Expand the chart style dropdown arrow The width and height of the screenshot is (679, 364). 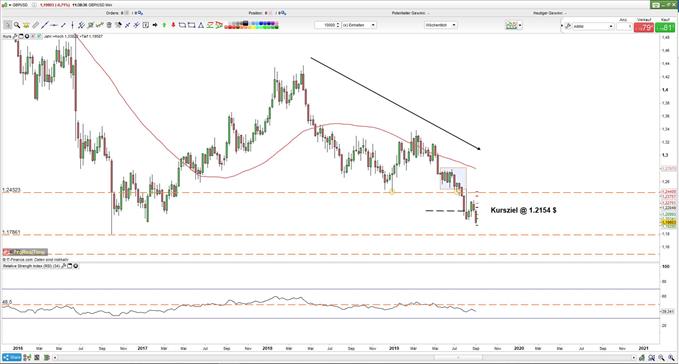click(520, 26)
